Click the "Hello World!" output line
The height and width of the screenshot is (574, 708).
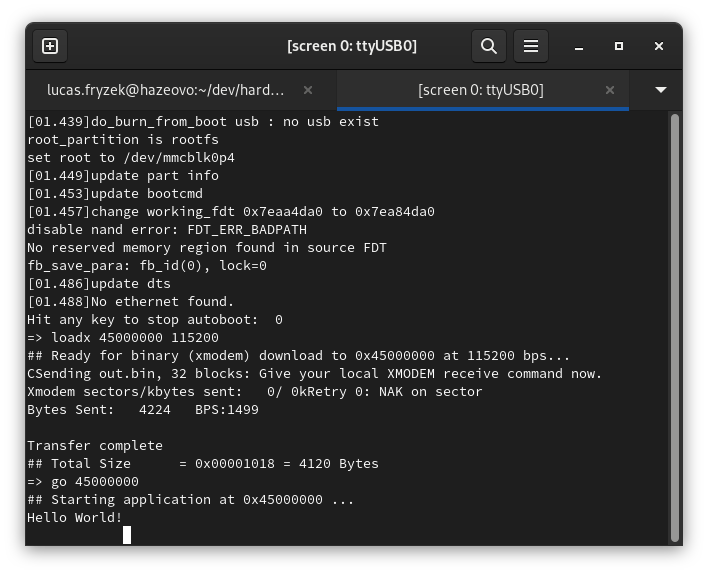75,517
